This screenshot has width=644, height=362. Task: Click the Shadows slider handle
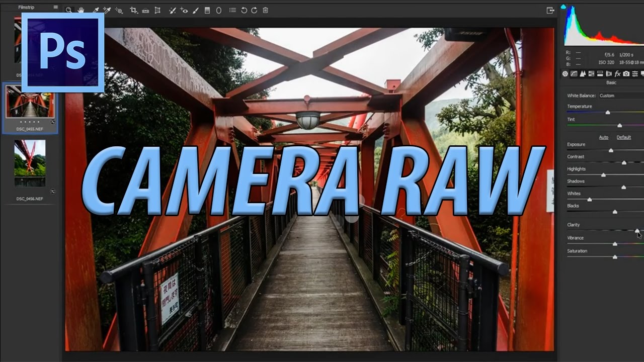click(623, 187)
